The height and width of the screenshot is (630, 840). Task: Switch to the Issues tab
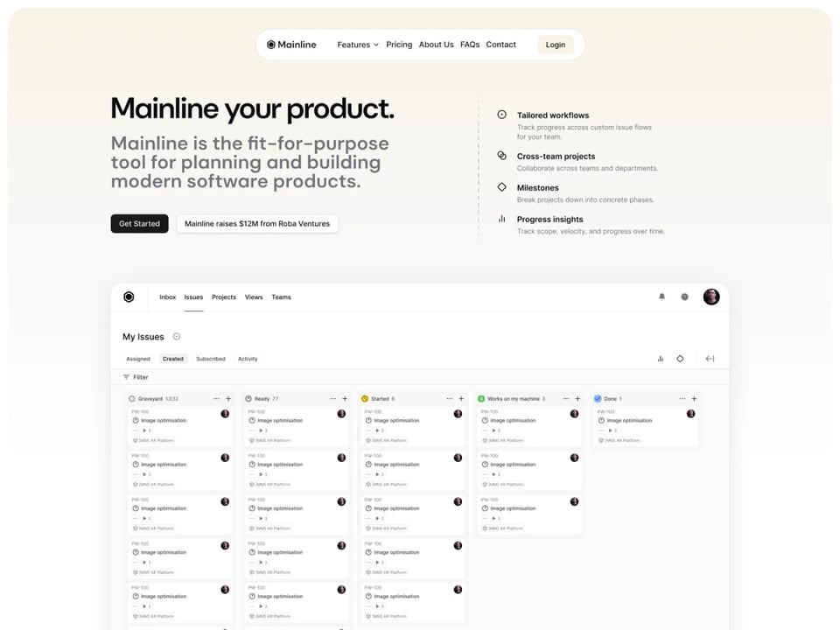coord(193,297)
